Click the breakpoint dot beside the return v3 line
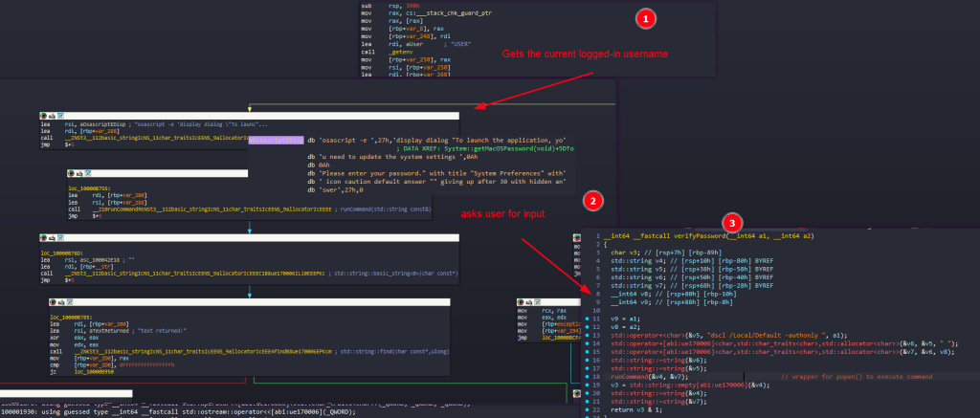 coord(586,408)
